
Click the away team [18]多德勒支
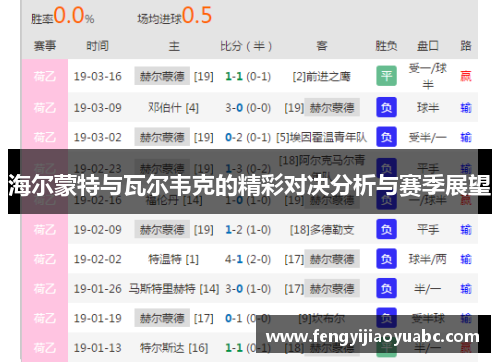pos(322,229)
